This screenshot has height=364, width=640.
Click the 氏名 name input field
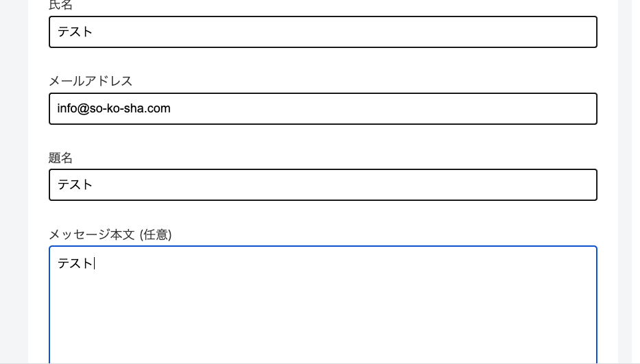point(322,32)
